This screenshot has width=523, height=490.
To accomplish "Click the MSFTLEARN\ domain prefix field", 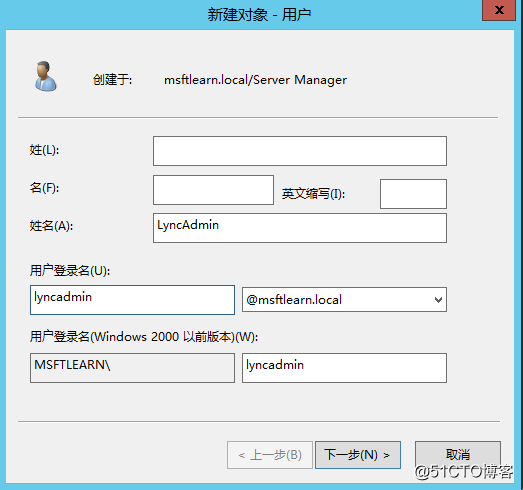I will coord(132,368).
